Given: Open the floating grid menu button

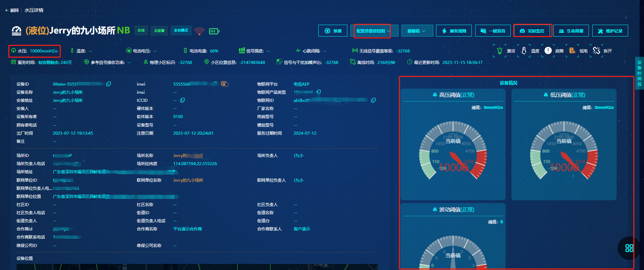Looking at the screenshot, I should point(629,248).
